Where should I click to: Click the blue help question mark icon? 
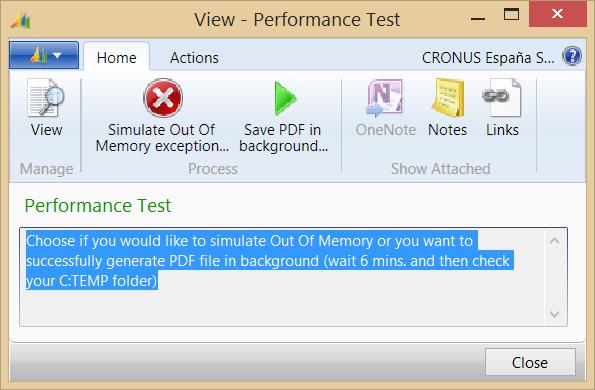click(x=572, y=56)
